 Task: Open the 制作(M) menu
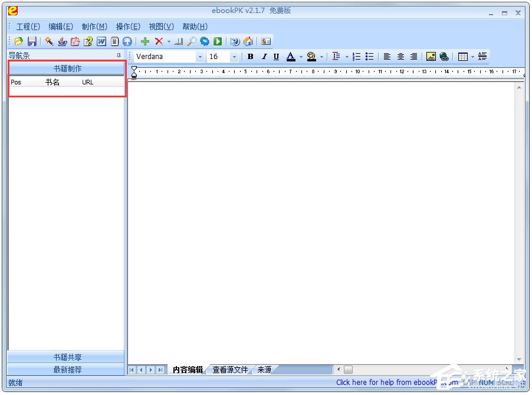pyautogui.click(x=94, y=27)
